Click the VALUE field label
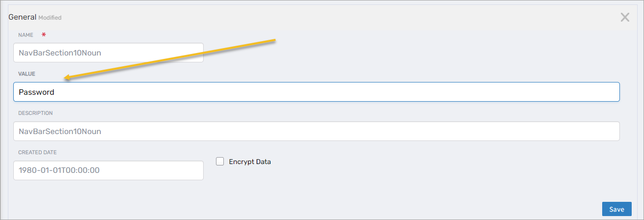This screenshot has height=220, width=644. pyautogui.click(x=27, y=74)
